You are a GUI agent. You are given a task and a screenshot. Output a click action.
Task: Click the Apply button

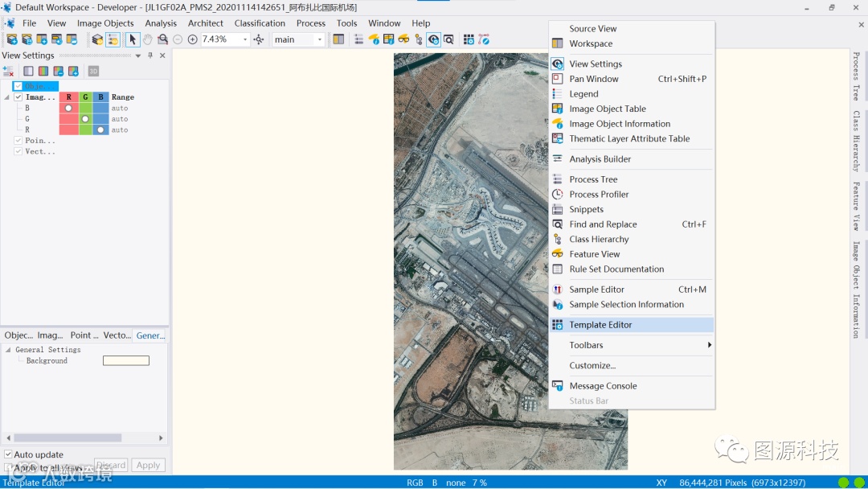coord(148,465)
